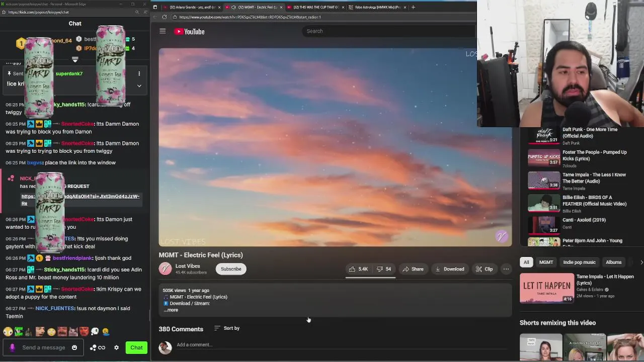
Task: Open the YouTube hamburger guide menu
Action: click(x=163, y=31)
